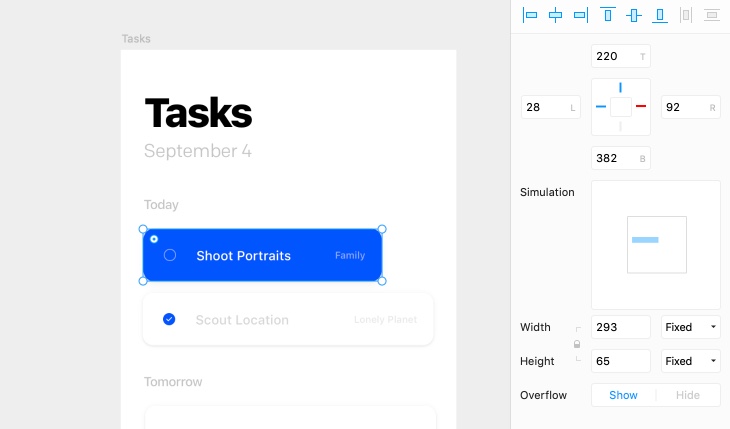Screen dimensions: 730x429
Task: Edit the Height value 65
Action: click(621, 361)
